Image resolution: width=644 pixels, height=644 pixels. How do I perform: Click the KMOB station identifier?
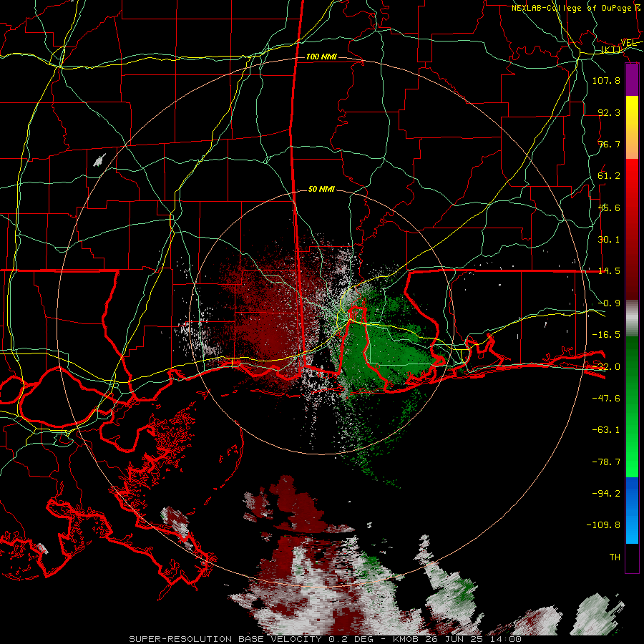tap(406, 639)
